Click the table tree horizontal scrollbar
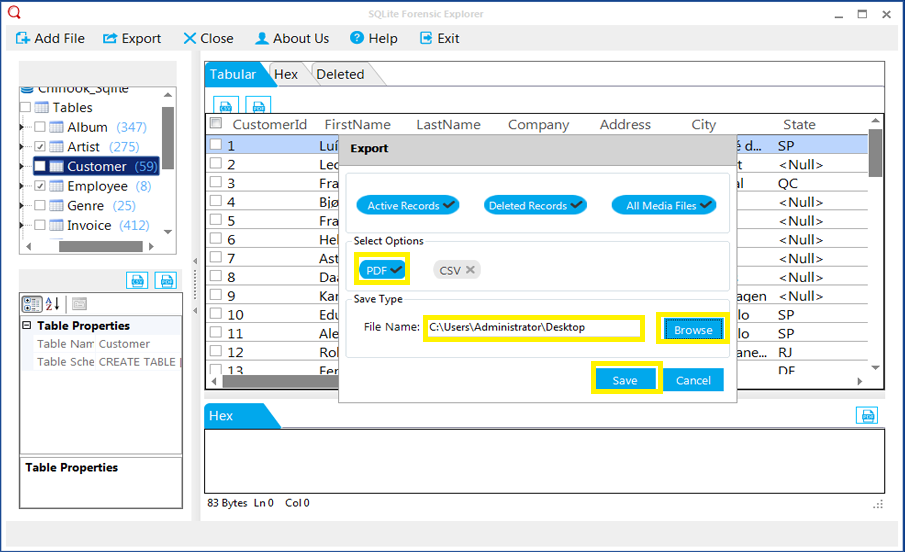This screenshot has height=552, width=905. (x=100, y=247)
